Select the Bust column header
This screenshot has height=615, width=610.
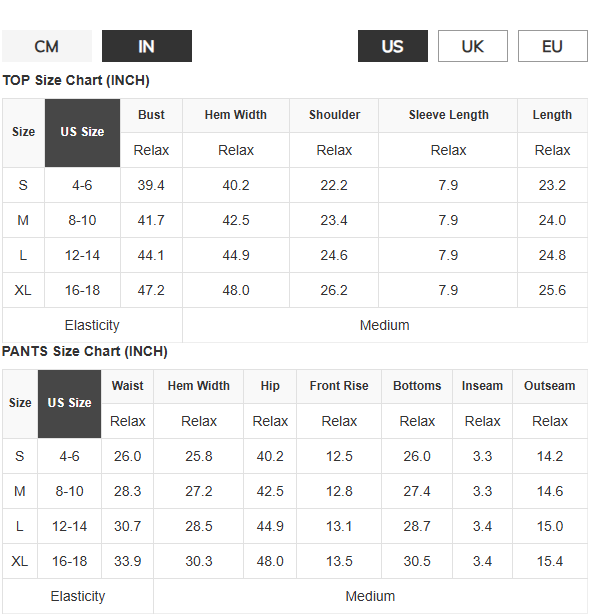pos(151,115)
